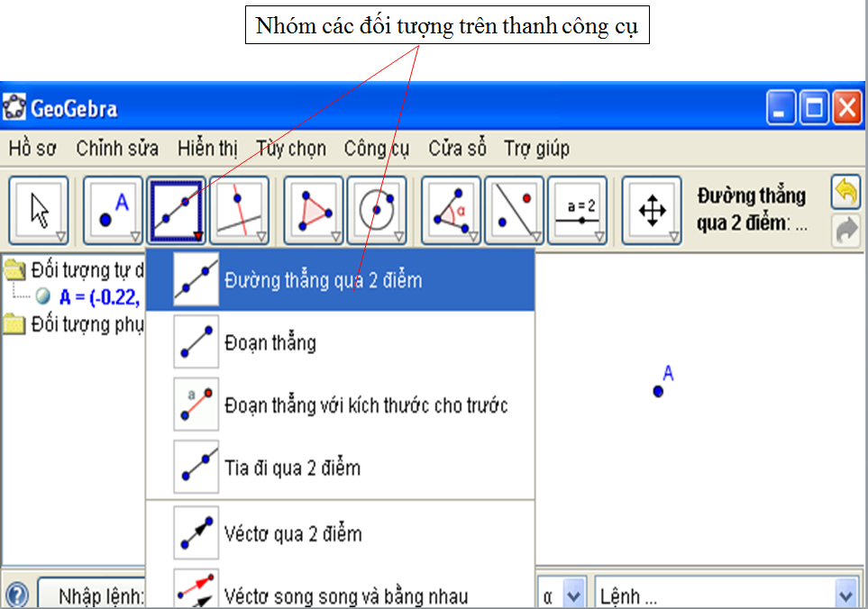Choose Véctơ song song và bằng nhau

[x=341, y=588]
